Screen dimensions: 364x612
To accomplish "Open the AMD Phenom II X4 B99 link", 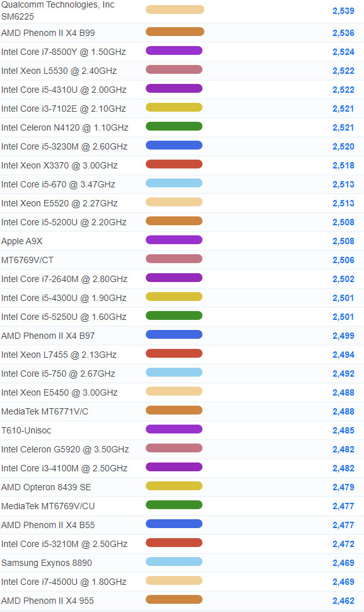I will pyautogui.click(x=48, y=33).
